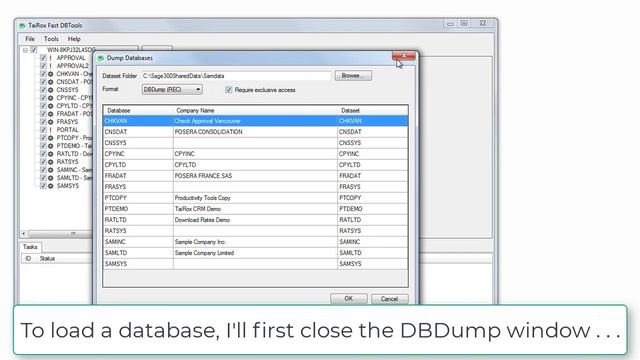Screen dimensions: 640x360
Task: Click the Productivity Tools Copy cell
Action: click(256, 198)
